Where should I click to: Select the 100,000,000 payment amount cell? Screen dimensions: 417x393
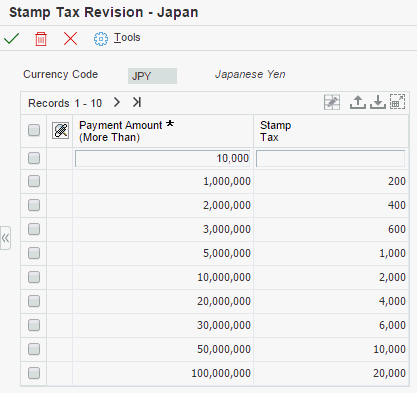163,373
